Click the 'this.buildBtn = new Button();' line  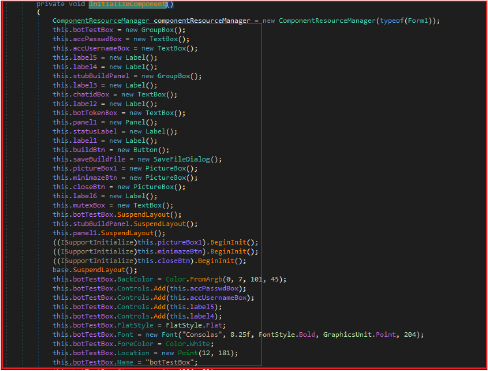(111, 150)
